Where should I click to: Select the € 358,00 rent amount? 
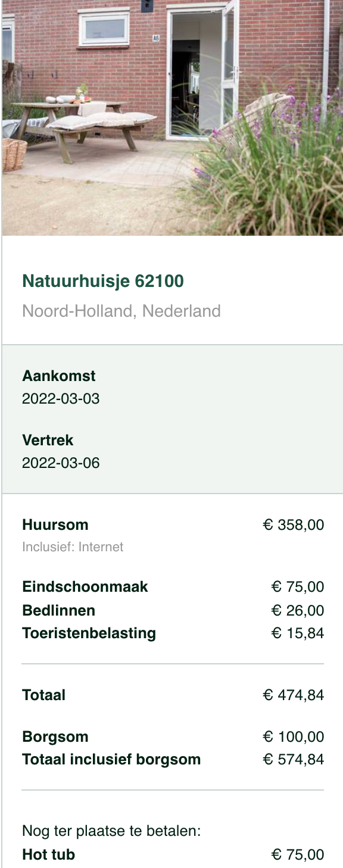pyautogui.click(x=294, y=524)
